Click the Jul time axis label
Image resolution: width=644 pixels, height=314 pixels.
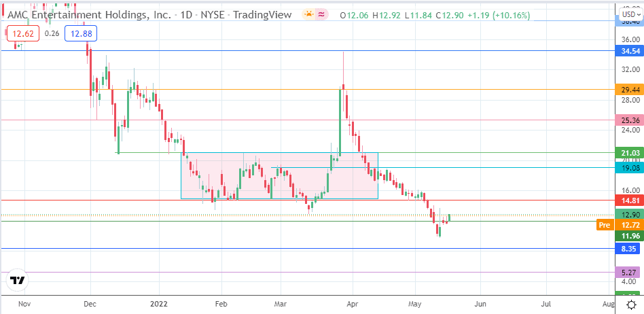click(x=546, y=304)
